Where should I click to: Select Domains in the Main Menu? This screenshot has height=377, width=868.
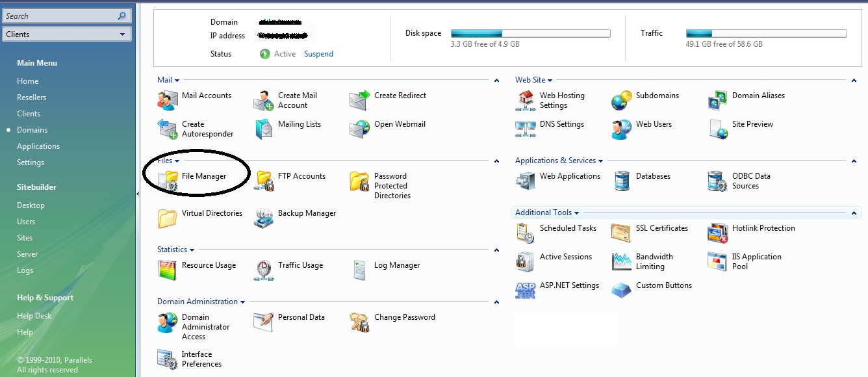[x=32, y=130]
